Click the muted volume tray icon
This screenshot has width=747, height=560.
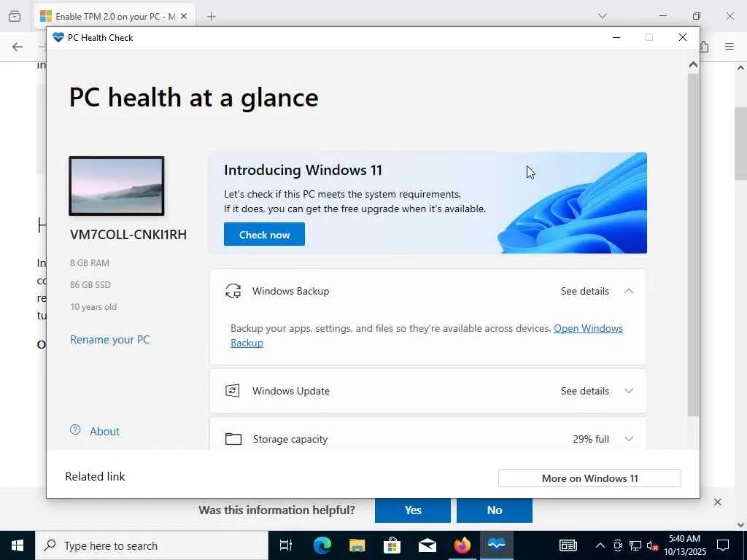tap(653, 545)
